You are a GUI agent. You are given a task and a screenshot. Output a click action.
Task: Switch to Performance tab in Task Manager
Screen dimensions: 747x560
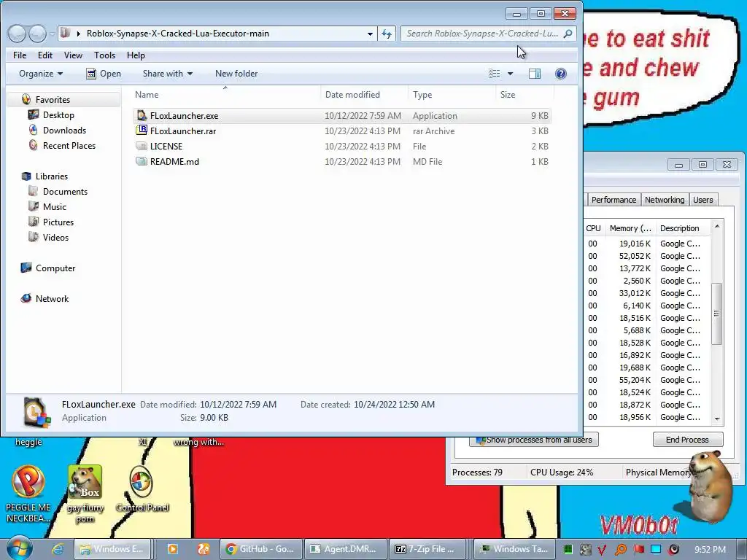click(x=614, y=200)
